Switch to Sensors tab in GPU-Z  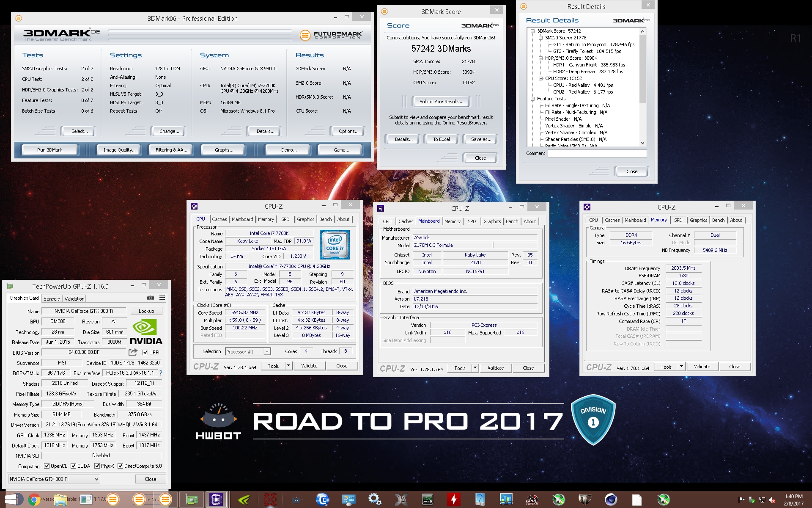(x=52, y=299)
